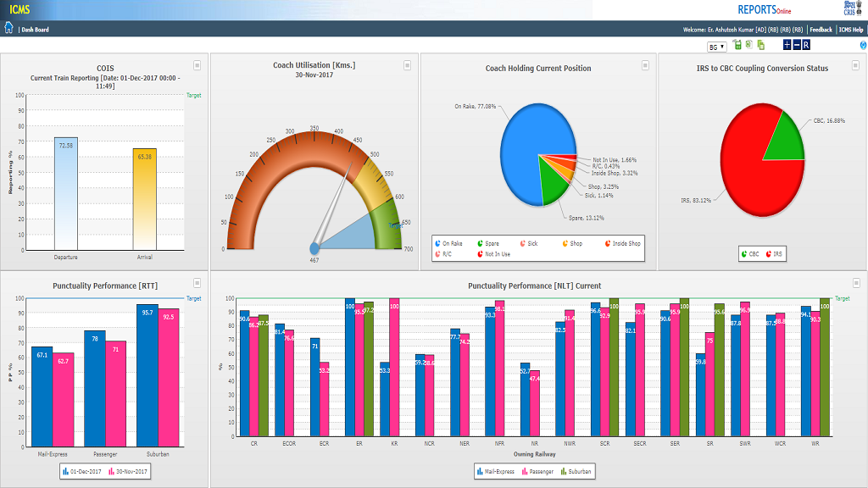Open Coach Utilisation chart menu button
Image resolution: width=868 pixels, height=488 pixels.
pos(408,65)
